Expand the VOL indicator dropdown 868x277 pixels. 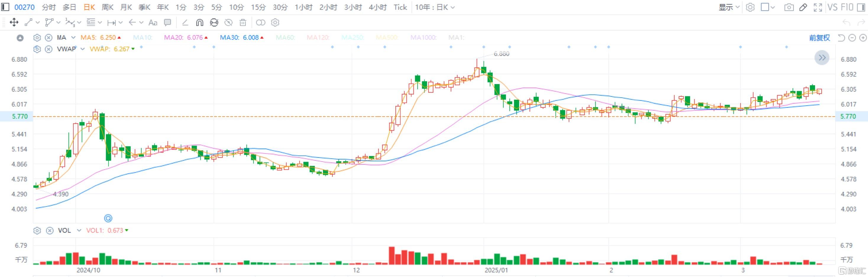(79, 231)
